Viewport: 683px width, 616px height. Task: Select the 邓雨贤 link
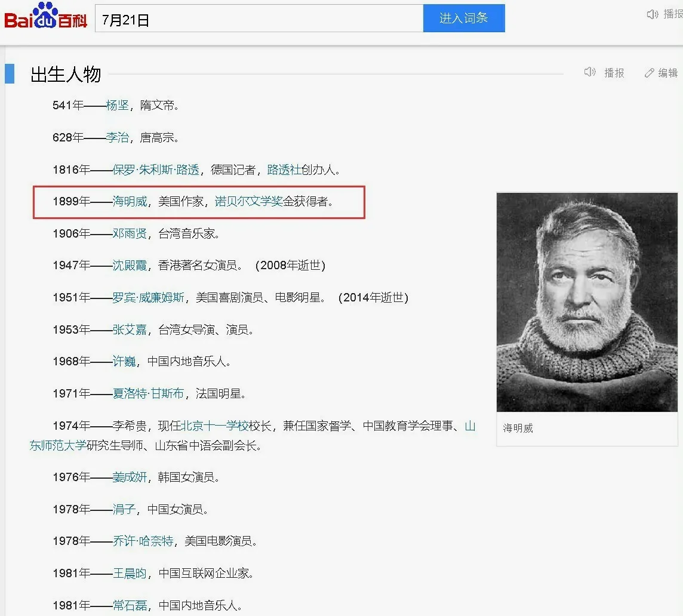[x=130, y=234]
